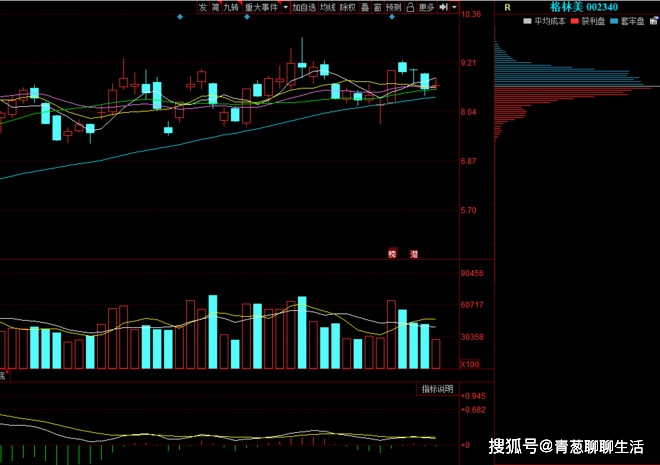Click 加自选 to add to watchlist
Image resolution: width=660 pixels, height=465 pixels.
click(304, 7)
